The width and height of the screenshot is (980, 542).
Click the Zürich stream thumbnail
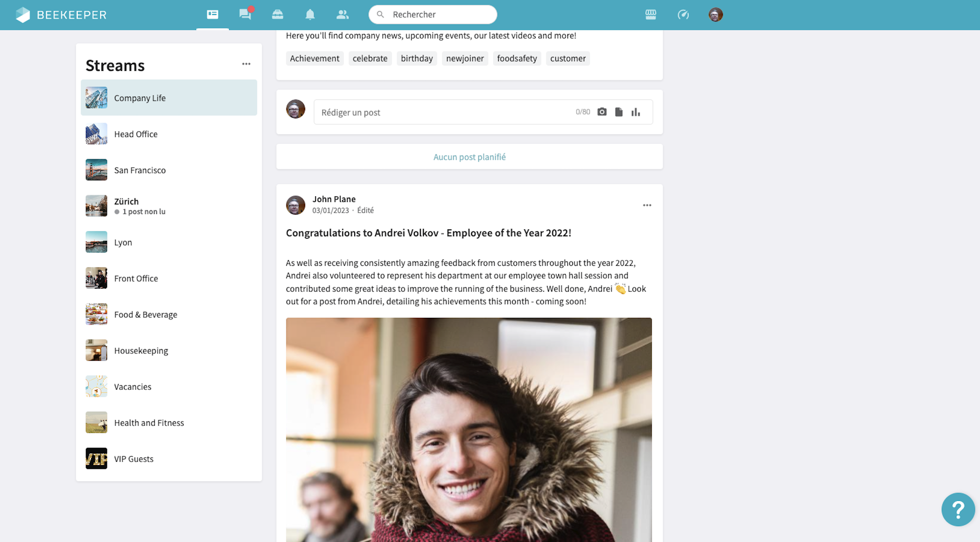tap(96, 206)
